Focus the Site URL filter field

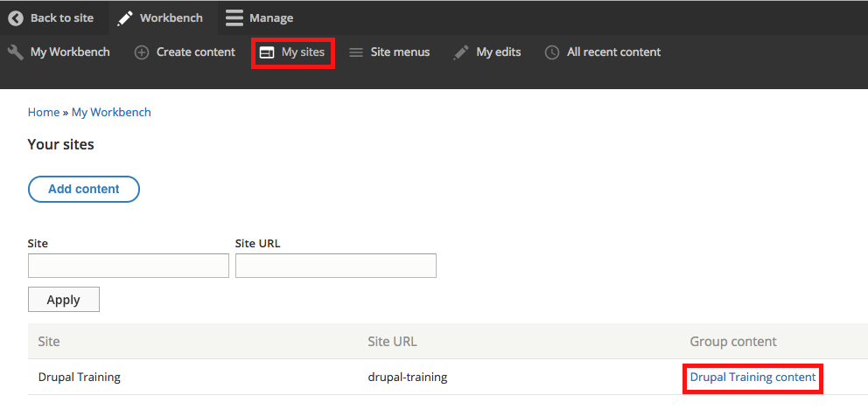point(336,266)
